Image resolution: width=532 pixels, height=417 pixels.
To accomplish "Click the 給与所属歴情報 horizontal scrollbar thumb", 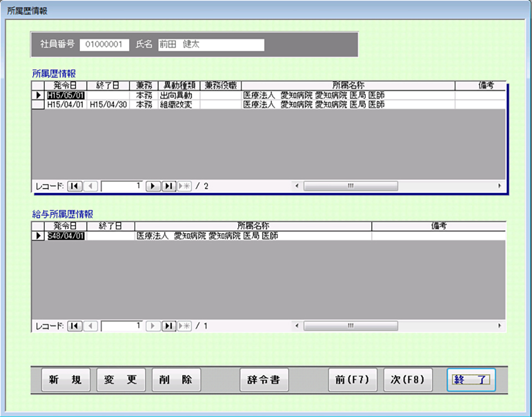I will 350,326.
